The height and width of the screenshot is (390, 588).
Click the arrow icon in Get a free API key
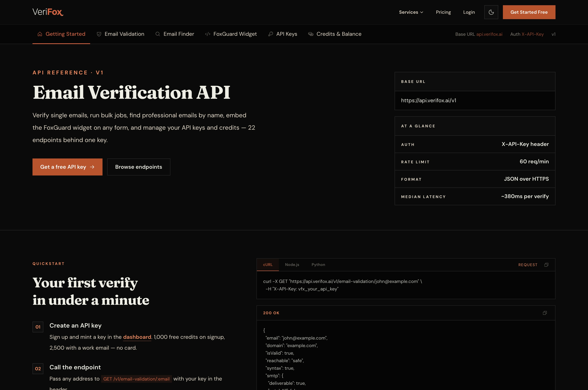(x=92, y=167)
